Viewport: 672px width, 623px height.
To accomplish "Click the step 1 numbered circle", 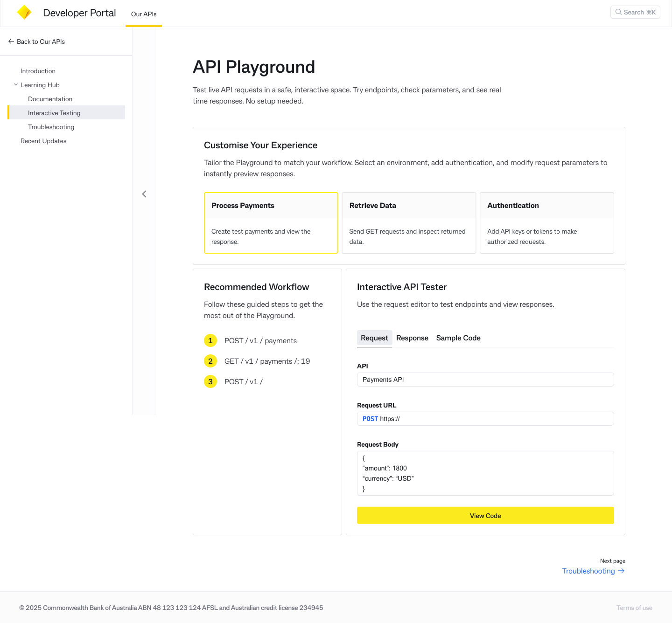I will coord(210,340).
